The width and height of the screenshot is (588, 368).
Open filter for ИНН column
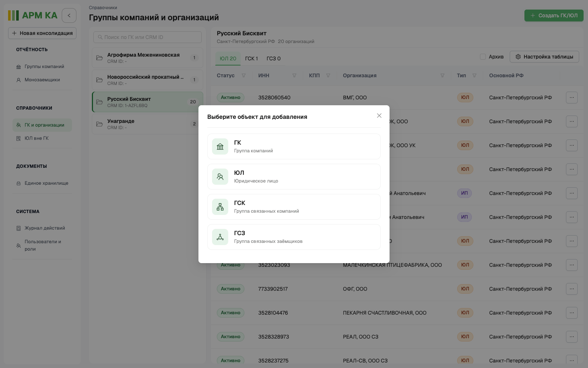click(294, 75)
